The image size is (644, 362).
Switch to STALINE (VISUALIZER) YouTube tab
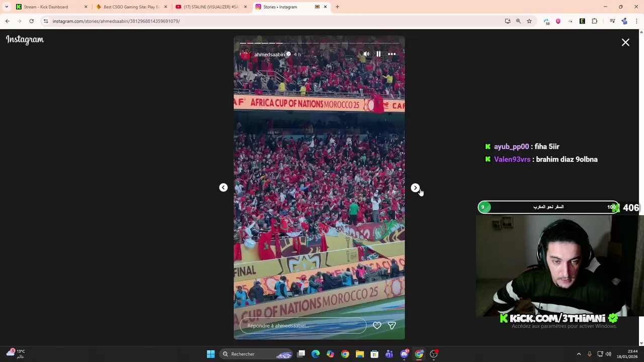pyautogui.click(x=211, y=7)
